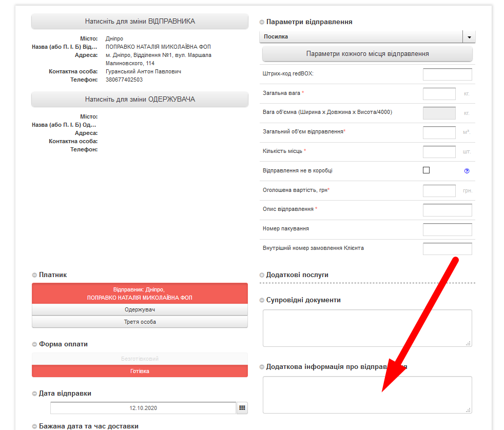Click the help question mark icon
The height and width of the screenshot is (430, 504).
[x=467, y=171]
